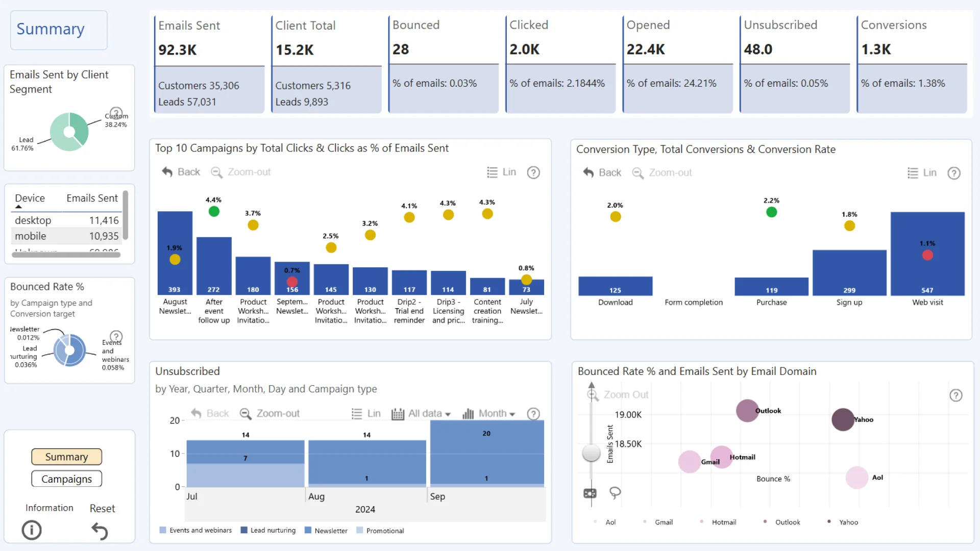Click Zoom-out magnifier in Top 10 Campaigns chart
The image size is (980, 551).
coord(216,172)
